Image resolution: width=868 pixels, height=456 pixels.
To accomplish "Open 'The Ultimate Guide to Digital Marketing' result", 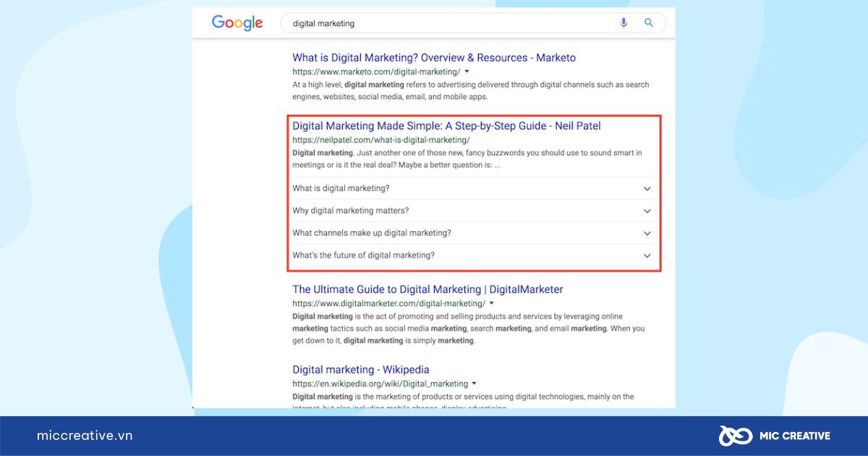I will click(x=427, y=290).
